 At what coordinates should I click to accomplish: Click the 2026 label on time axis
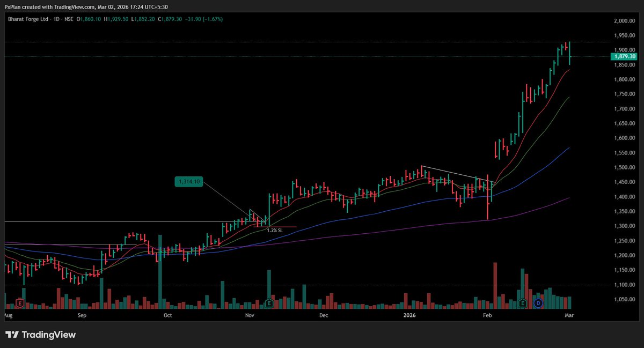point(409,316)
